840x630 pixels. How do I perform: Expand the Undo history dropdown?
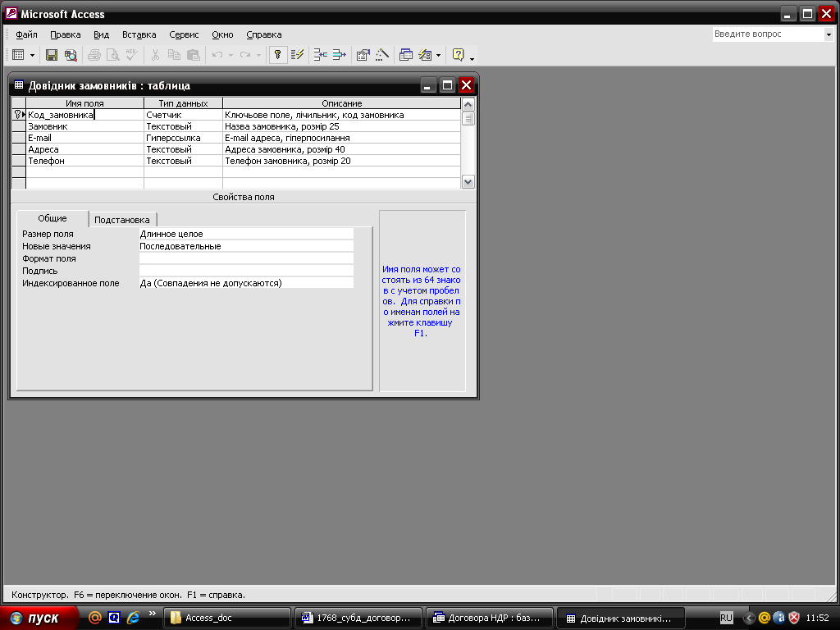231,55
